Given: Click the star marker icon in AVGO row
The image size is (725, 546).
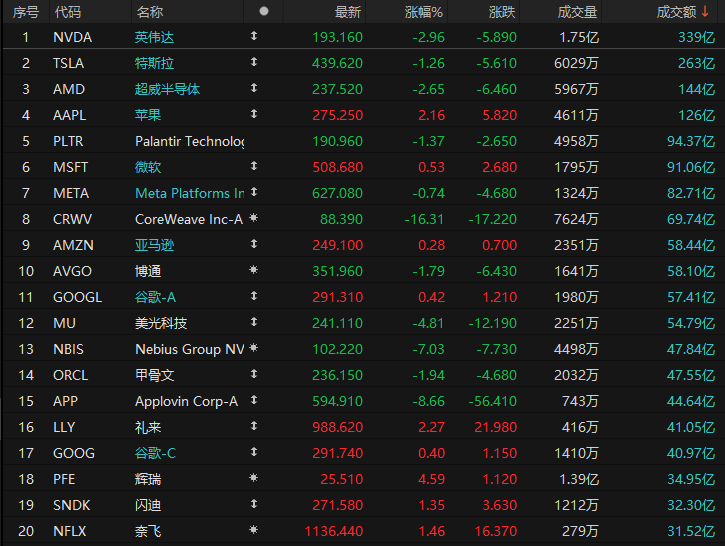Looking at the screenshot, I should tap(253, 270).
